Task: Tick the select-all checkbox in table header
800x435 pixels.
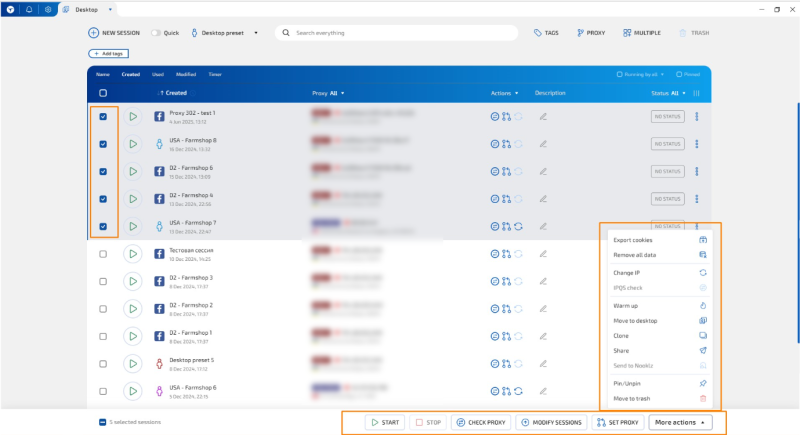Action: pos(103,93)
